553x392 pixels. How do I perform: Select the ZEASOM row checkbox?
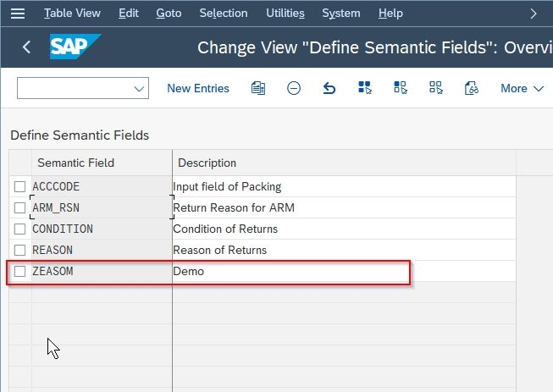[x=19, y=271]
